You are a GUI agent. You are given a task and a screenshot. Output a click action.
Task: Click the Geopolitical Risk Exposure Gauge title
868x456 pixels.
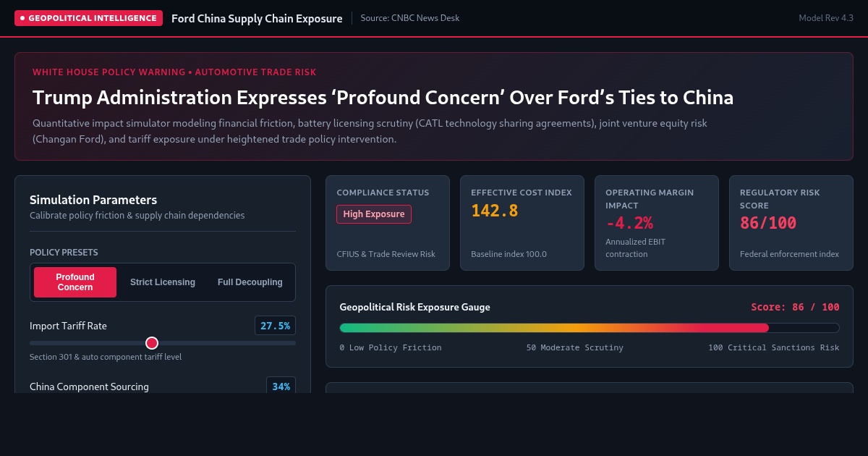414,307
